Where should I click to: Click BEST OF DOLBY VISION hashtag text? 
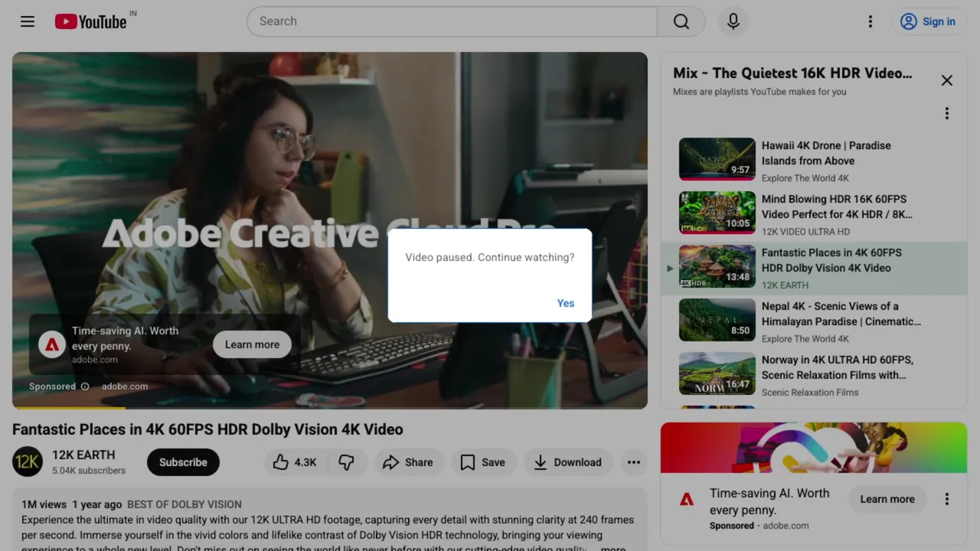[x=185, y=504]
